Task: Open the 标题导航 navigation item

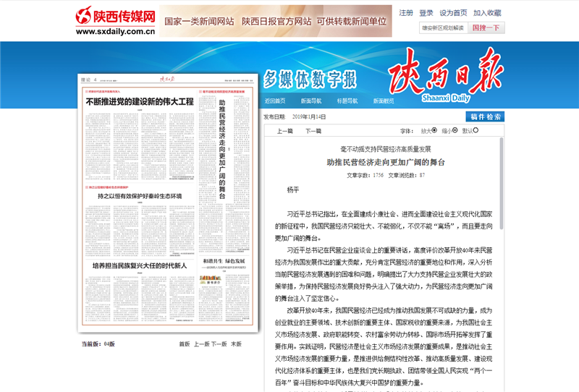Action: coord(347,101)
